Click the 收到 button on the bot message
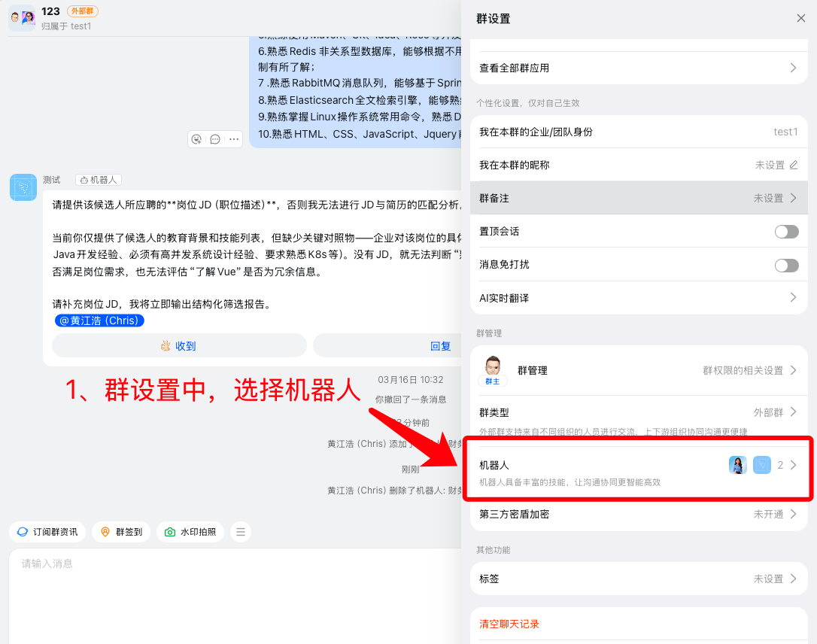Screen dimensions: 817x644 click(x=179, y=346)
